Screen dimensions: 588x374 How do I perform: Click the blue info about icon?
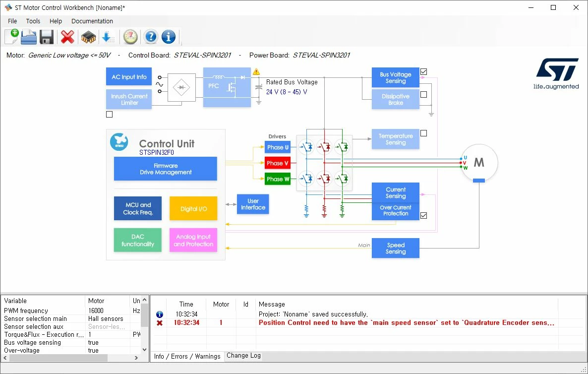pos(169,37)
